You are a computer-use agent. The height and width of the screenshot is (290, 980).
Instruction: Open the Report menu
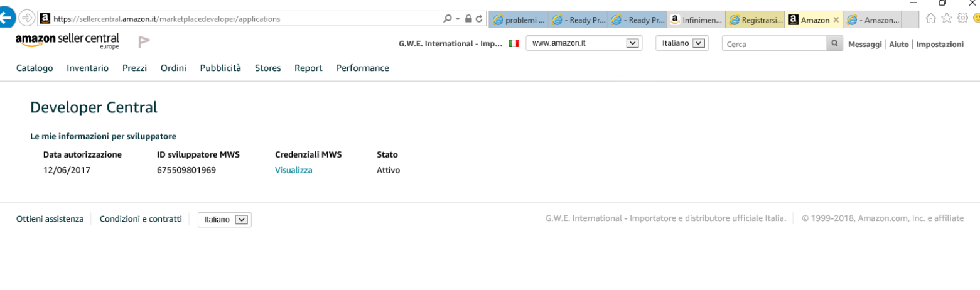pyautogui.click(x=308, y=68)
